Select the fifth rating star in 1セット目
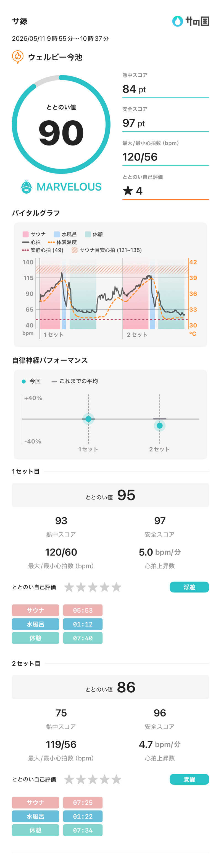The height and width of the screenshot is (868, 221). [116, 587]
